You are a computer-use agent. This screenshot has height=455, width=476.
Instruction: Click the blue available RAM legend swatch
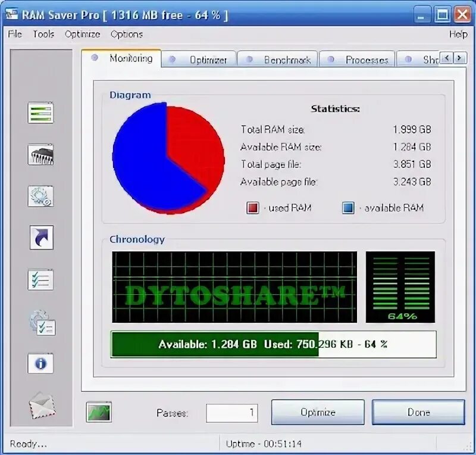(x=348, y=208)
